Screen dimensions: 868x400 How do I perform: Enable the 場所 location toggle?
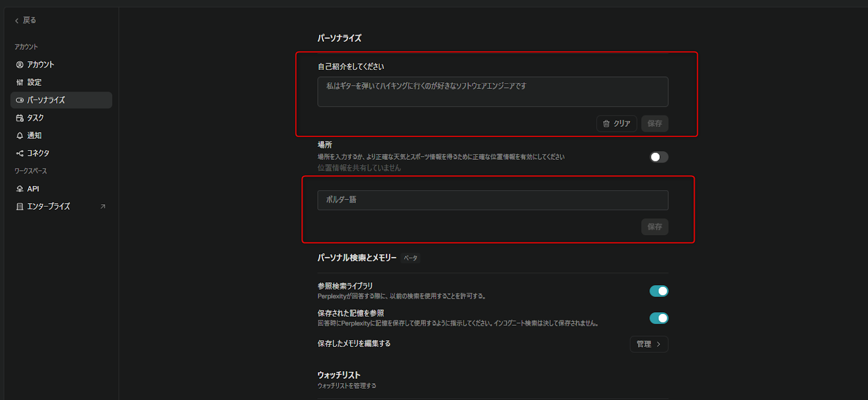coord(659,157)
